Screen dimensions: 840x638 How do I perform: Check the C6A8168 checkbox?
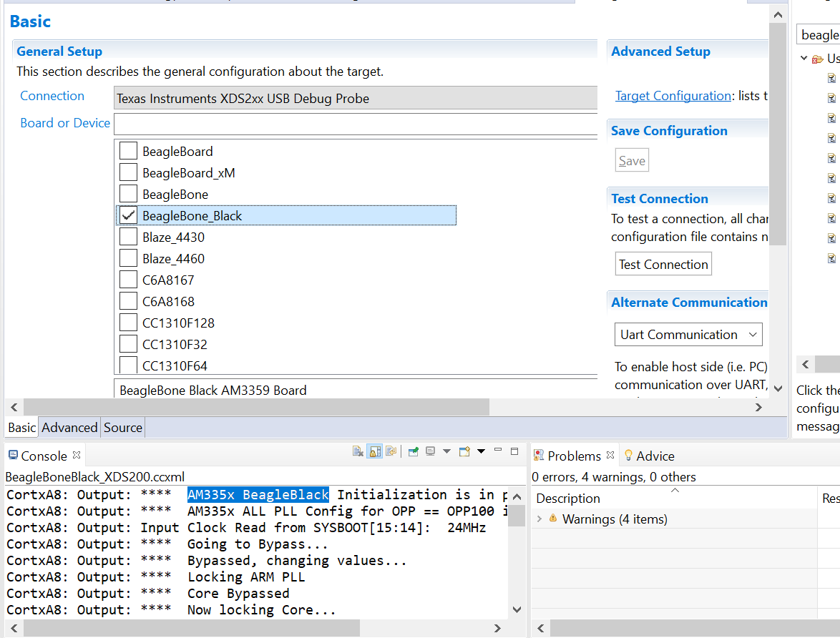tap(129, 301)
